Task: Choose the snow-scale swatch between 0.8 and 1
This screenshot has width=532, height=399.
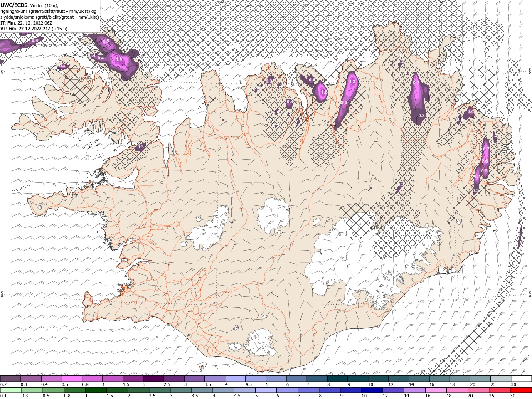Action: (x=92, y=379)
